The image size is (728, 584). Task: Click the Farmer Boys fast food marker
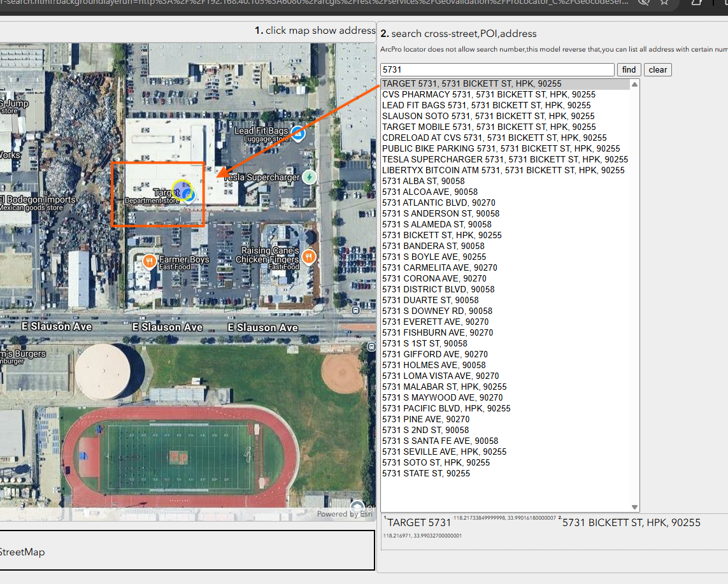tap(149, 261)
